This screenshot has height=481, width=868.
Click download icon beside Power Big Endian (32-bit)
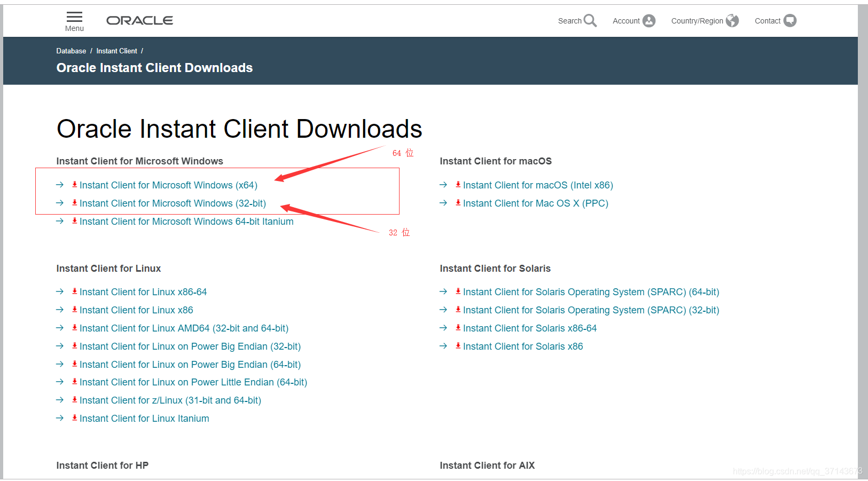coord(75,346)
